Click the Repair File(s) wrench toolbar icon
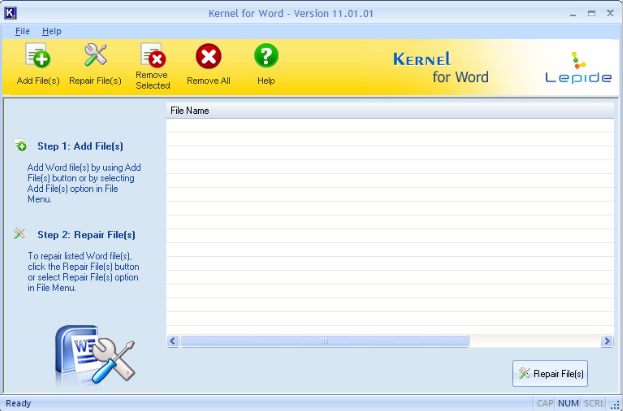Viewport: 623px width, 411px height. [95, 55]
